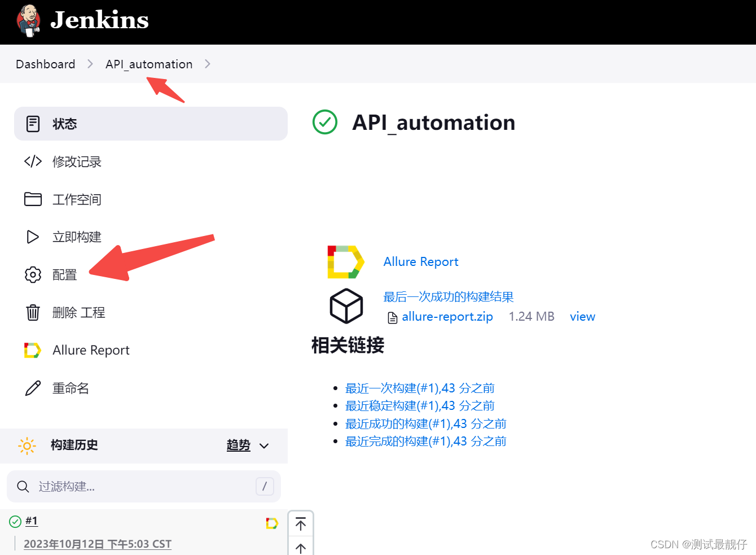
Task: Click the play triangle build icon
Action: (33, 237)
